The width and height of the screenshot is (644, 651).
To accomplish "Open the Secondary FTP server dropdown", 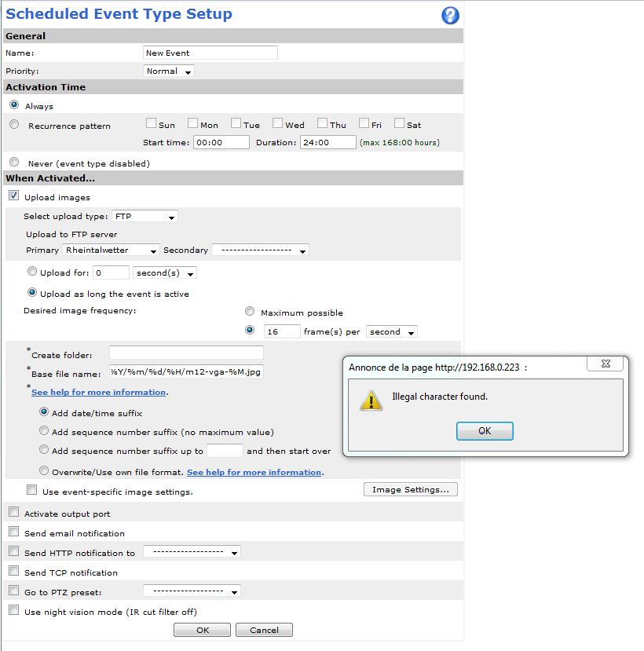I will (x=260, y=251).
